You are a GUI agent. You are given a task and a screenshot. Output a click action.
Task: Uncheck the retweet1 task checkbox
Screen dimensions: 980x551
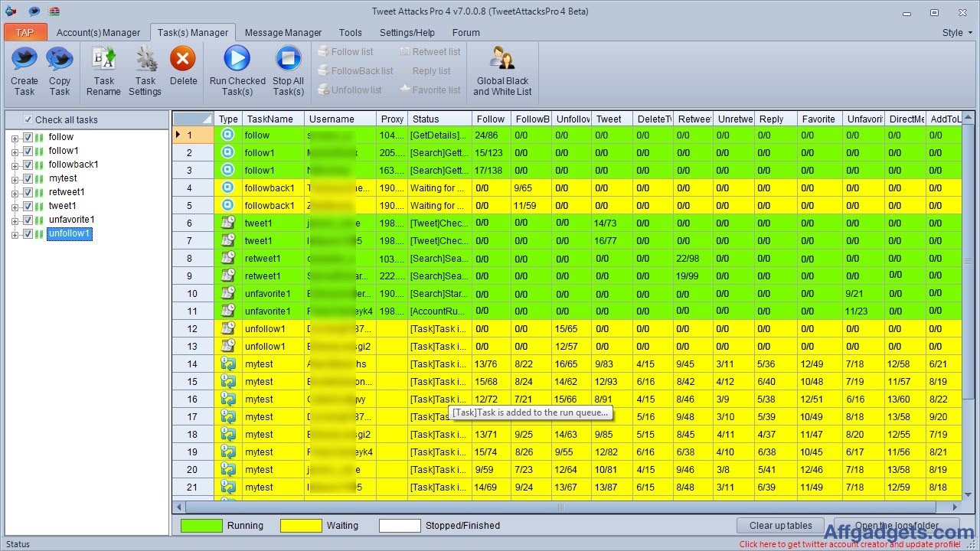(28, 192)
